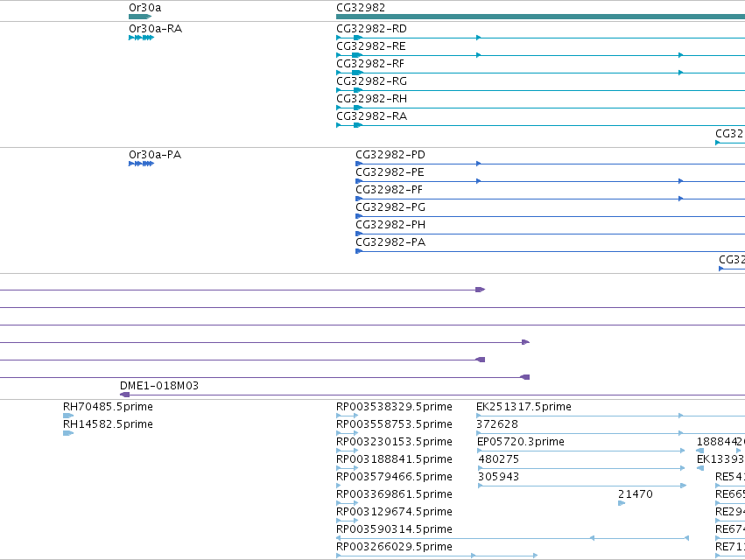This screenshot has width=745, height=560.
Task: Select EST RH14582.5prime
Action: click(x=108, y=424)
